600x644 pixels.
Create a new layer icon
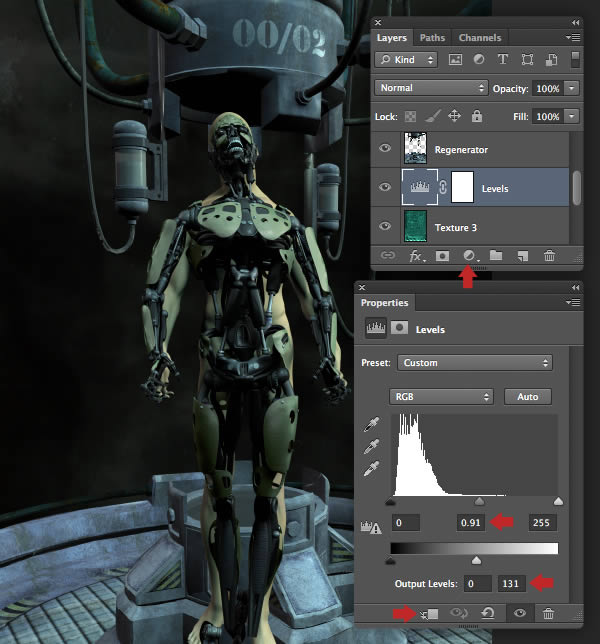(x=522, y=256)
